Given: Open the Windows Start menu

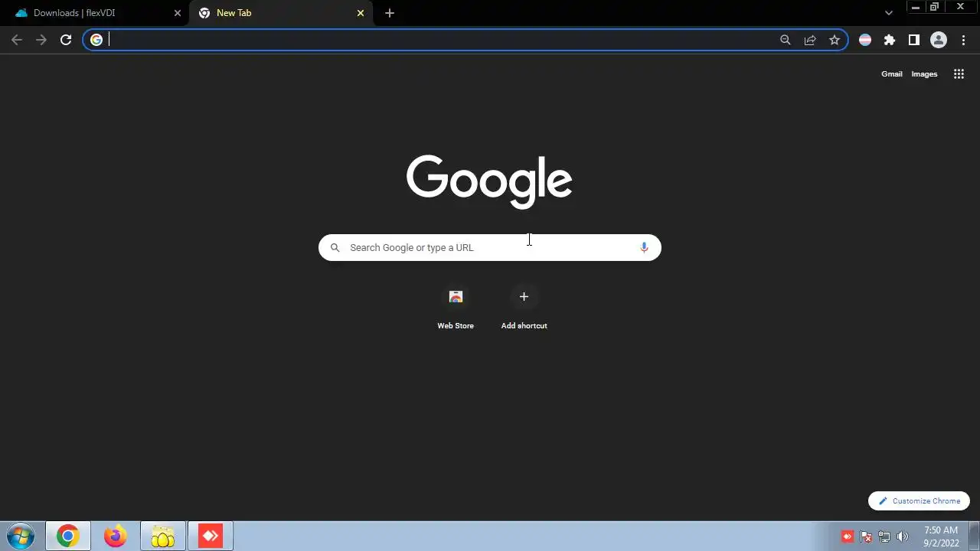Looking at the screenshot, I should pos(20,536).
